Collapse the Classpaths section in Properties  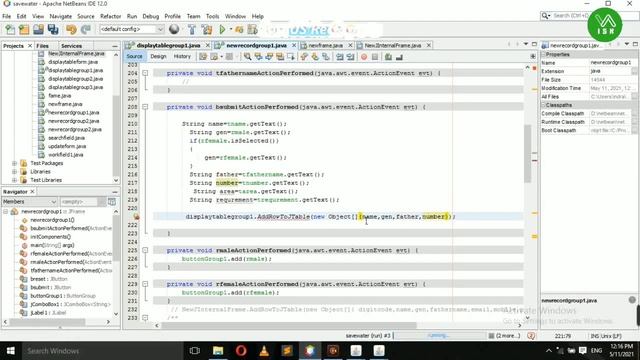[x=544, y=105]
